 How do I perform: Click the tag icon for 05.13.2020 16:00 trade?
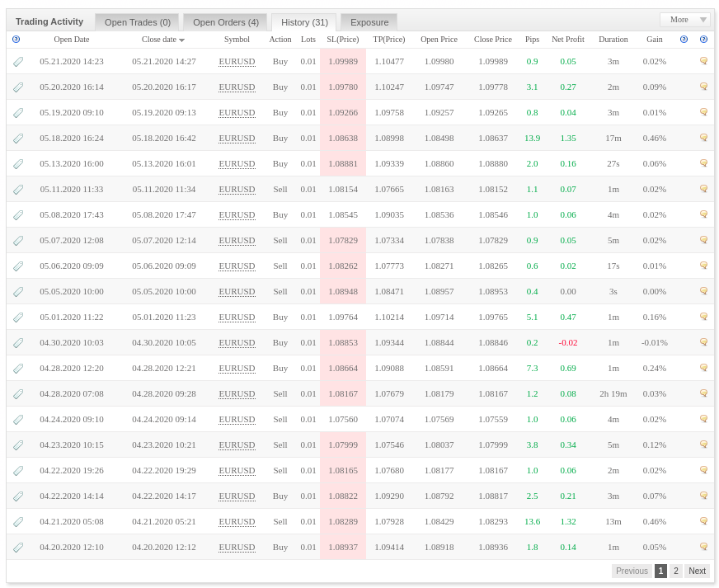18,164
